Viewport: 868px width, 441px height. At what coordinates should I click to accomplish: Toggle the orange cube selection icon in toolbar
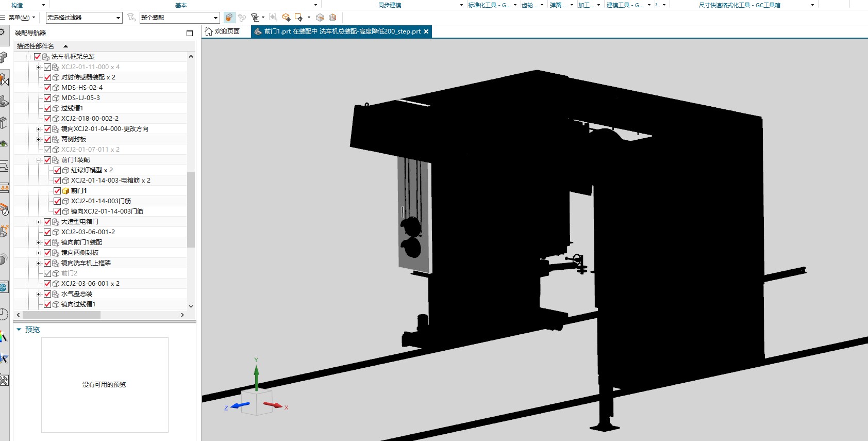click(229, 18)
